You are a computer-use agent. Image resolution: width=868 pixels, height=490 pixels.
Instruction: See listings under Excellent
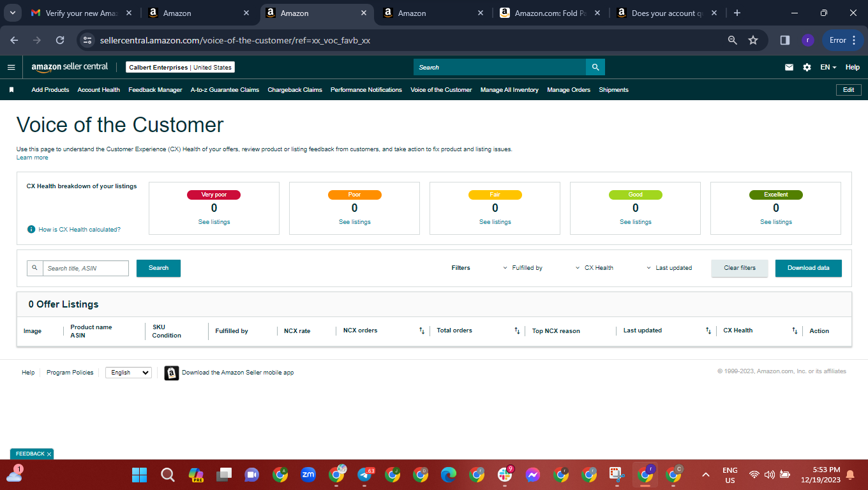pyautogui.click(x=775, y=222)
